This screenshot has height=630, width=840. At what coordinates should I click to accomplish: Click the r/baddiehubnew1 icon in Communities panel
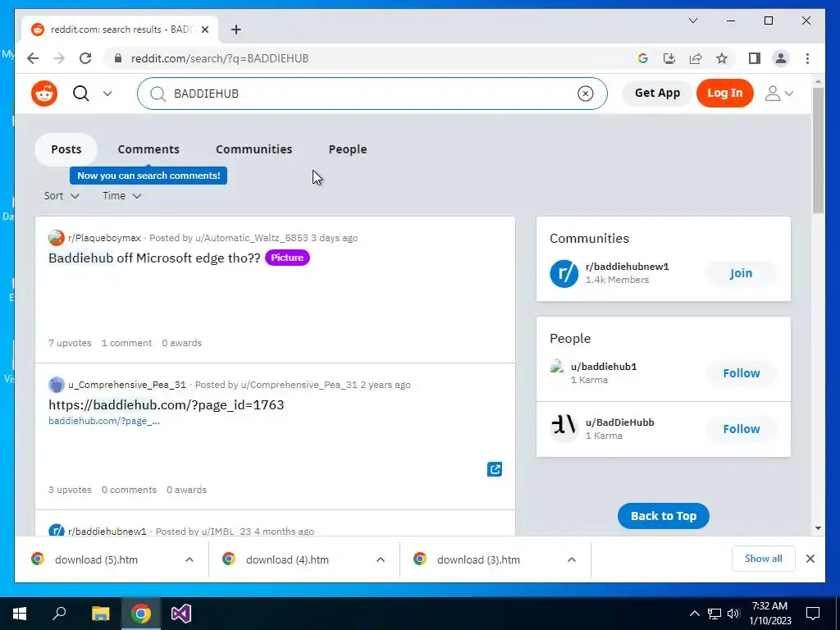point(564,273)
